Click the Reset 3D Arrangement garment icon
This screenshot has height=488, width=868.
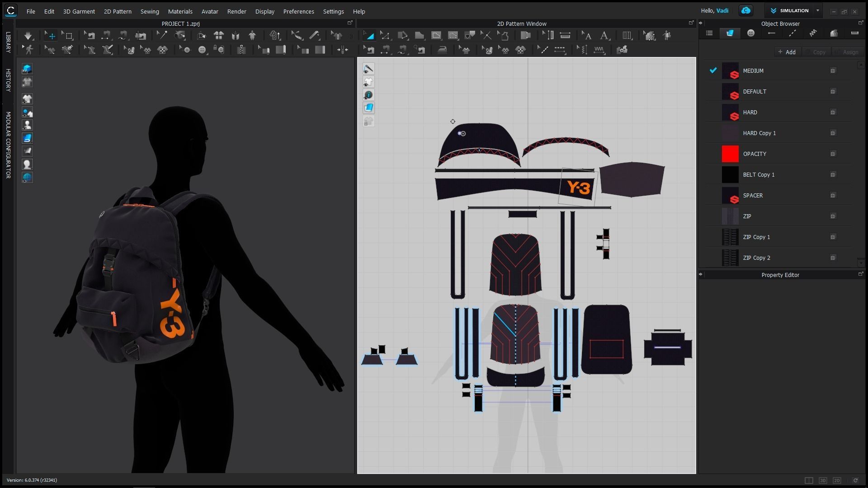click(x=219, y=36)
